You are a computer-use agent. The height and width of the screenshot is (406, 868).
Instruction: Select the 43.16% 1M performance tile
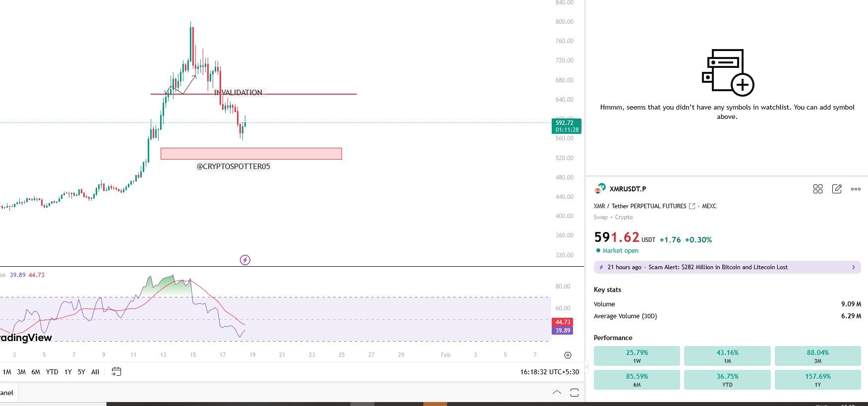click(727, 356)
